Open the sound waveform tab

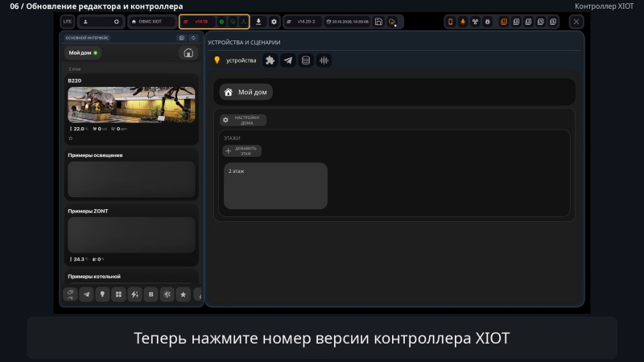coord(324,60)
